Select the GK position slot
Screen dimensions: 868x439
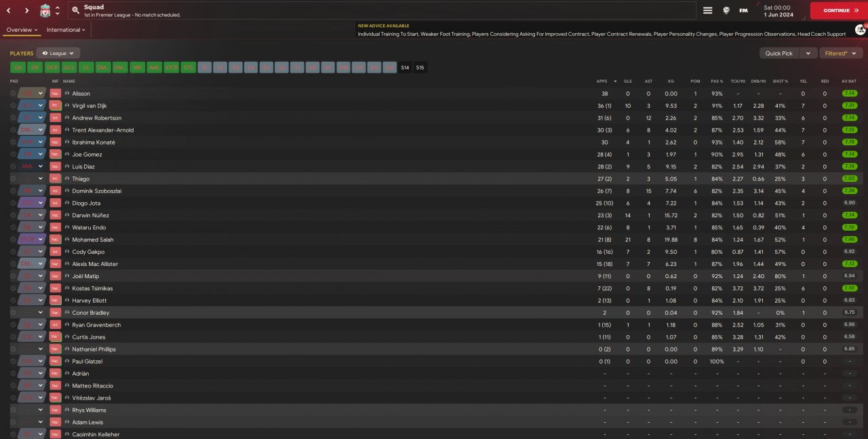(x=18, y=67)
